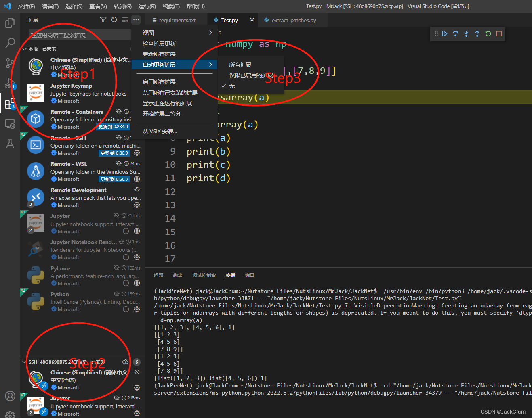Open the 输出 panel tab
The image size is (532, 418).
click(178, 275)
